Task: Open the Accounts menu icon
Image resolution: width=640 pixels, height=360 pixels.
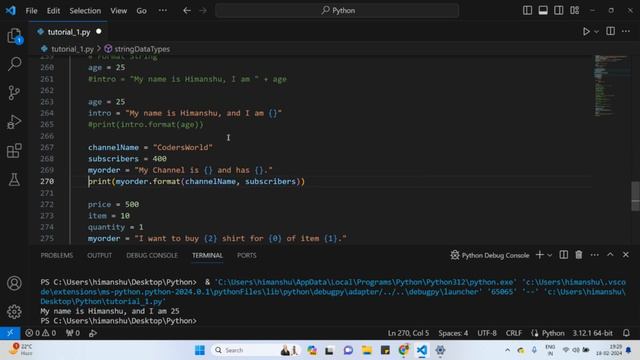Action: 14,283
